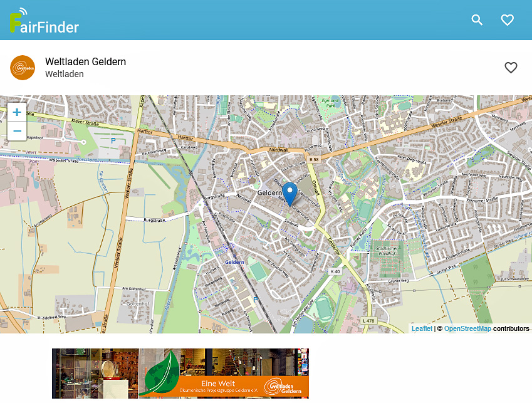Click the Weltladen Geldern title text

point(85,61)
